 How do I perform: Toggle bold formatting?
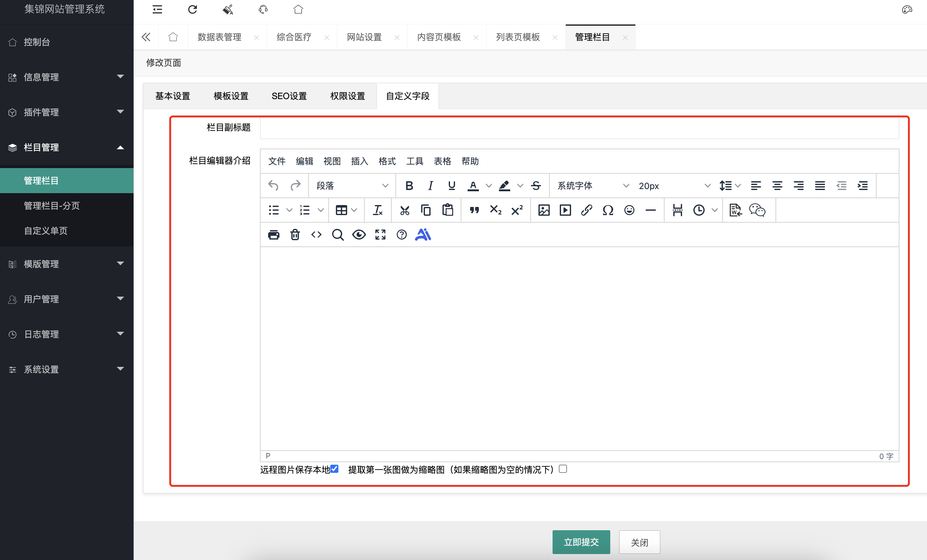pos(409,185)
